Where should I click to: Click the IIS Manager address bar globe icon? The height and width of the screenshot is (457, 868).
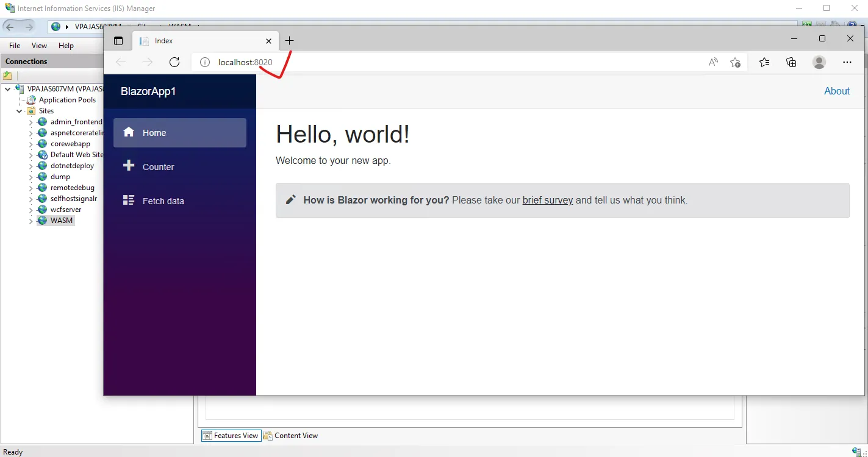tap(56, 27)
